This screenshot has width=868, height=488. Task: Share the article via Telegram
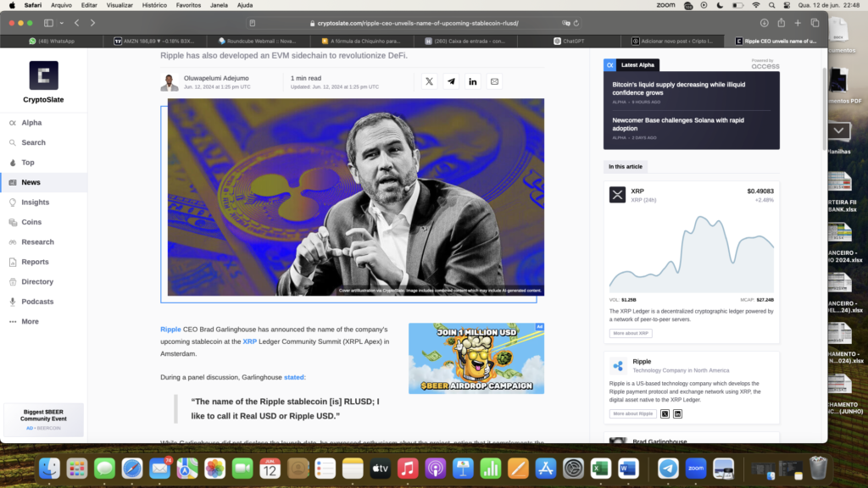(451, 81)
